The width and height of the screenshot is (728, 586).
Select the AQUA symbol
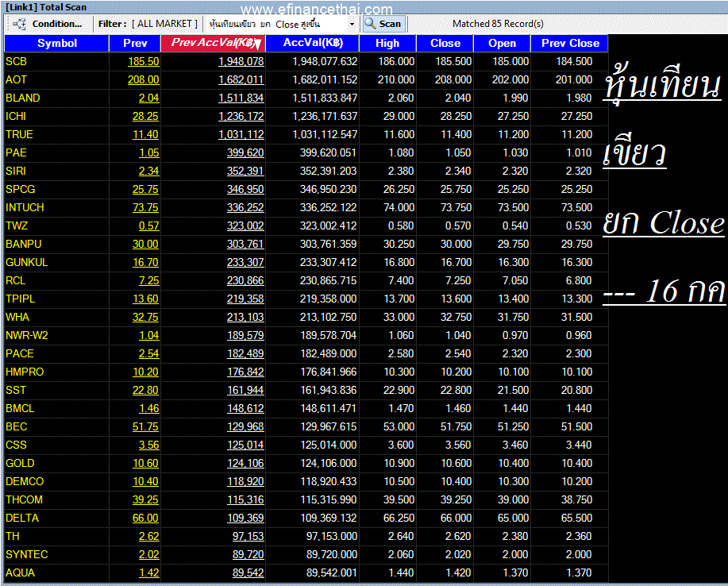[21, 573]
